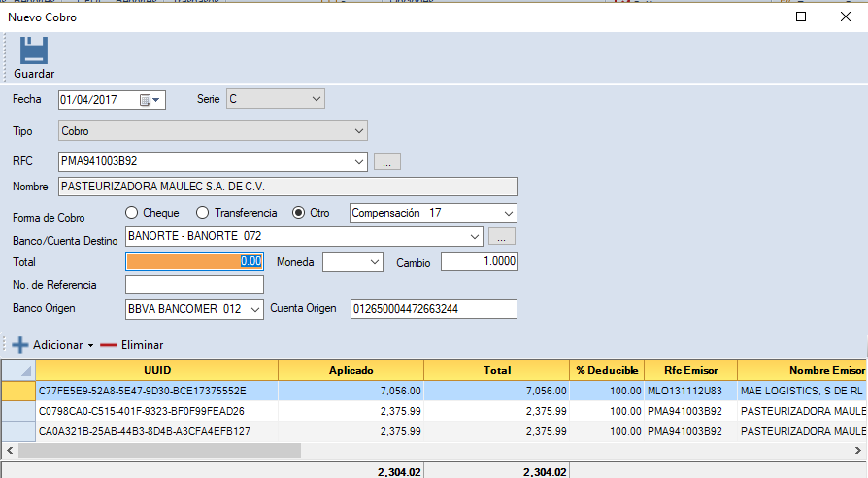
Task: Click browse button beside Banco/Cuenta Destino
Action: tap(501, 236)
